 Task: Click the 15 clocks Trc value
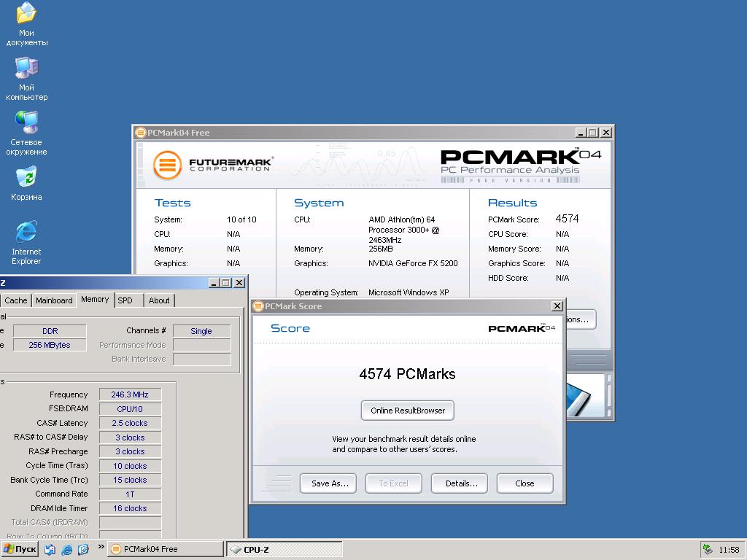coord(130,480)
